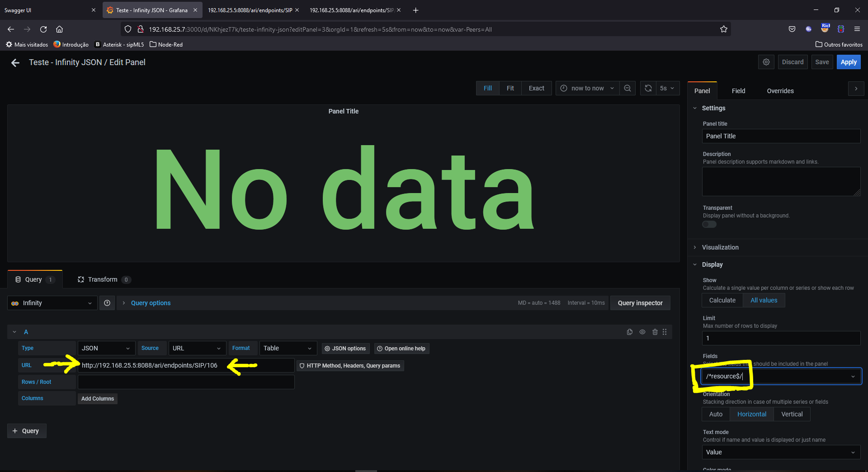Toggle query A visibility with the eye icon

pyautogui.click(x=642, y=331)
